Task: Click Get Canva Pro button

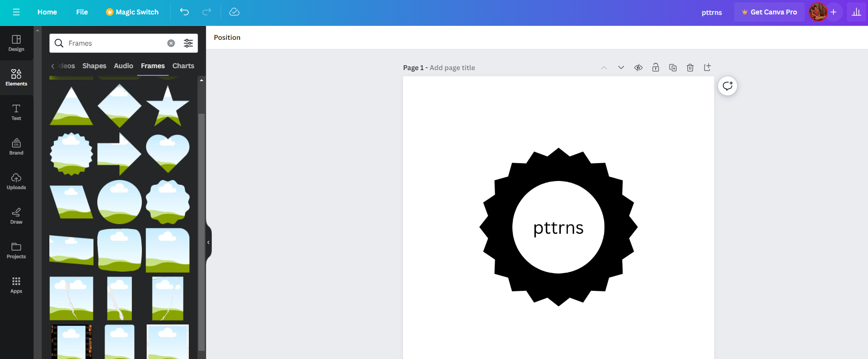Action: click(x=769, y=12)
